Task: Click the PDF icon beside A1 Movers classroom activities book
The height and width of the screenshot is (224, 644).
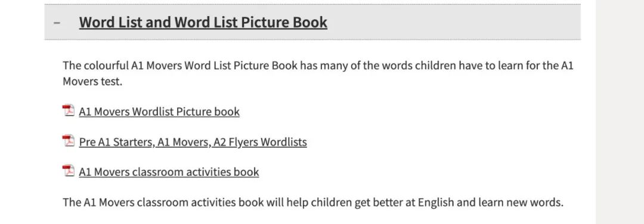Action: coord(68,170)
